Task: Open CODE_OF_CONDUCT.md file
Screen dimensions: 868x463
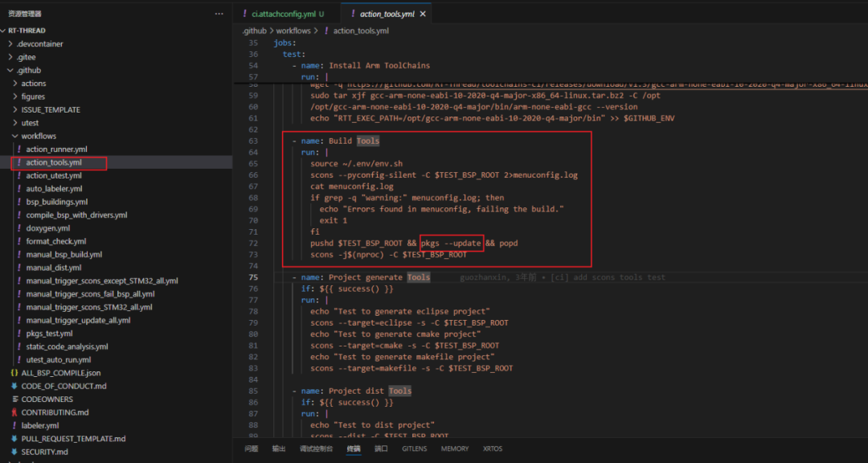Action: (x=63, y=386)
